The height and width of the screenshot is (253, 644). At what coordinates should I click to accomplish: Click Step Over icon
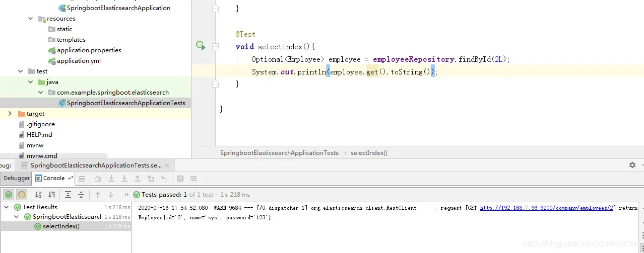[x=98, y=179]
